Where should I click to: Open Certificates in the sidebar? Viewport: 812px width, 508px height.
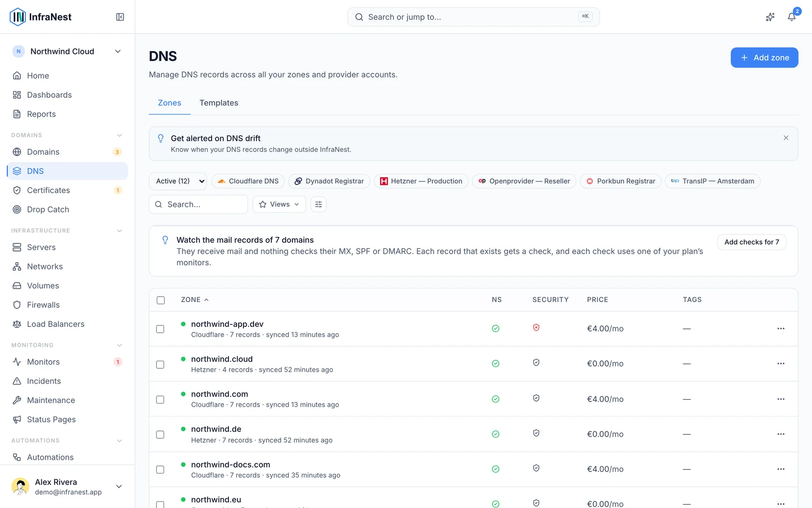67,190
